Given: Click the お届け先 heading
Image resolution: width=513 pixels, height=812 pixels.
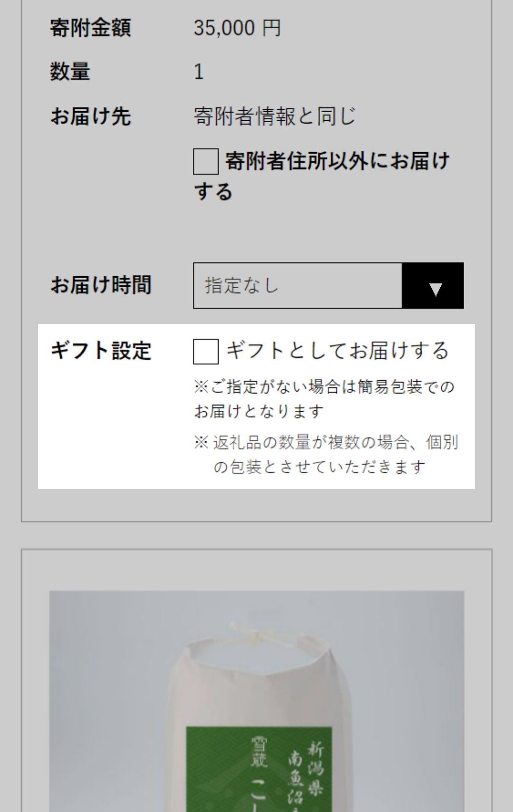Looking at the screenshot, I should tap(90, 116).
